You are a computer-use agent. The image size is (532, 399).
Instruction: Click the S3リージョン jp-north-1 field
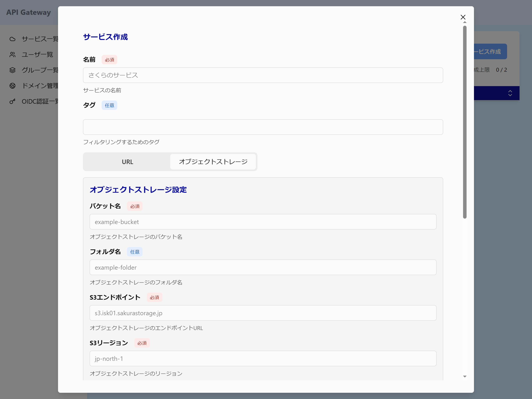click(x=263, y=358)
